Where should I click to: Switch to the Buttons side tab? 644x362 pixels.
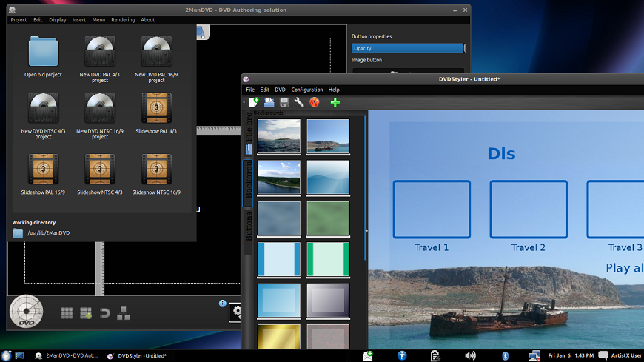248,227
